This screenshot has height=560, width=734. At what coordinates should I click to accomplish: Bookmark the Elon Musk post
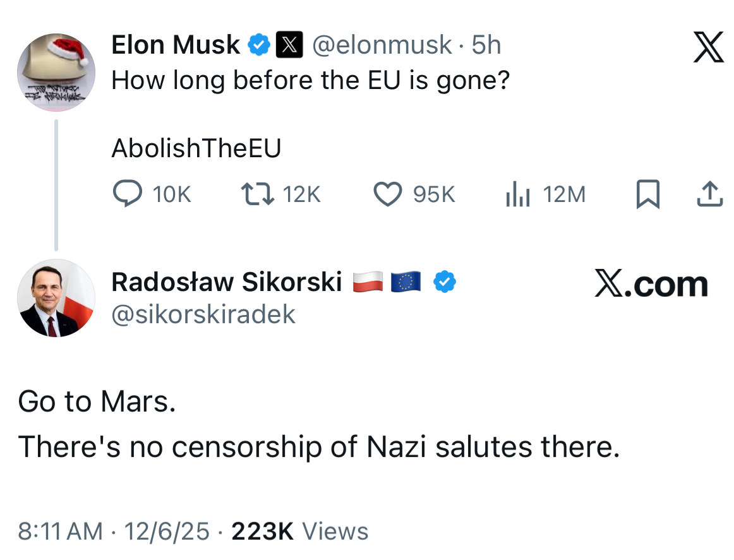pos(647,194)
